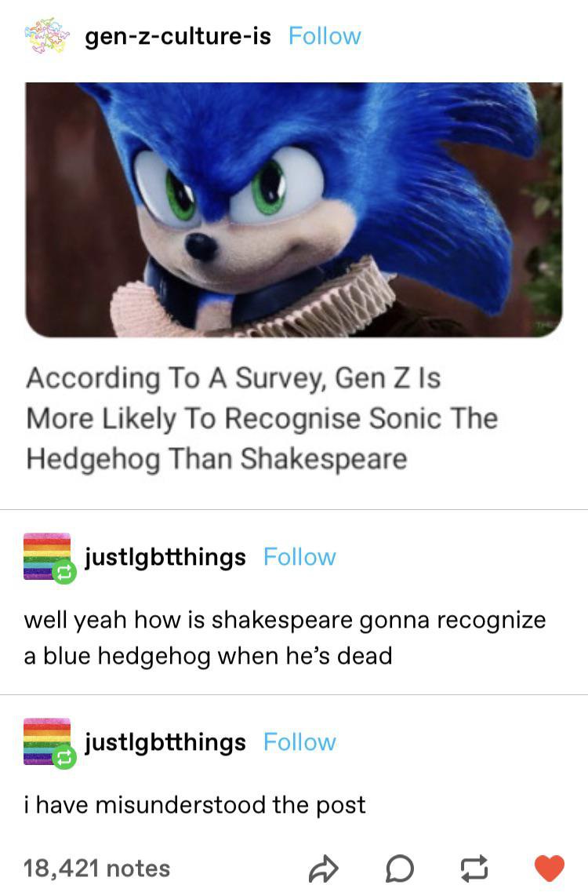Follow justlgbtthings beside the 'well yeah' comment
The width and height of the screenshot is (588, 896).
[299, 557]
